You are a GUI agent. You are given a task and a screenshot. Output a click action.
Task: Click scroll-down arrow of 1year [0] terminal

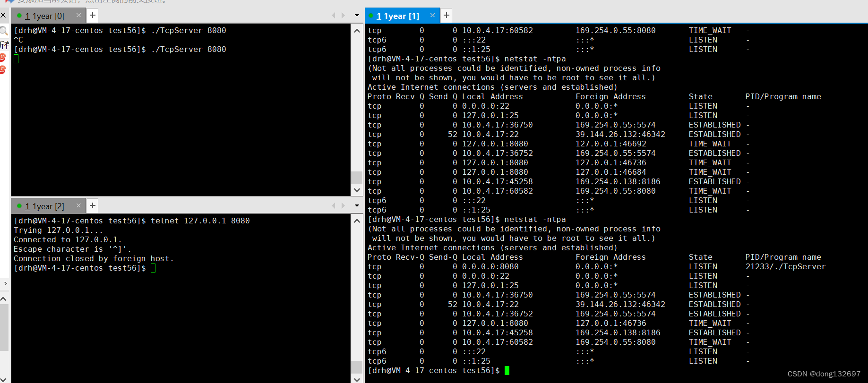coord(357,190)
